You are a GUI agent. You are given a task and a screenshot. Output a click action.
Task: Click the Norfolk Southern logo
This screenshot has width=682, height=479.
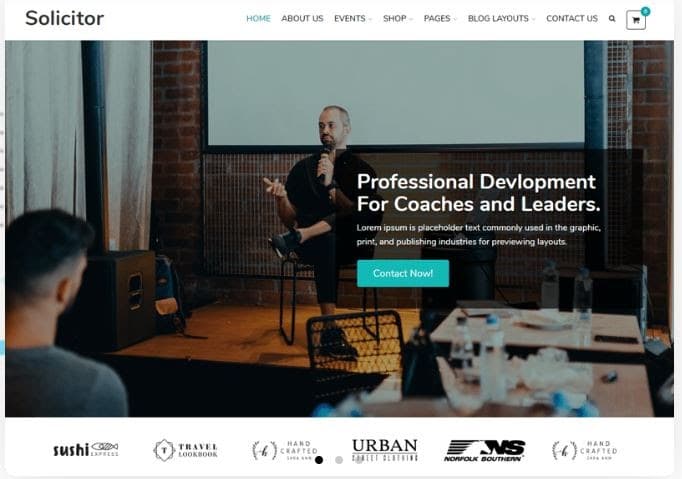point(484,450)
